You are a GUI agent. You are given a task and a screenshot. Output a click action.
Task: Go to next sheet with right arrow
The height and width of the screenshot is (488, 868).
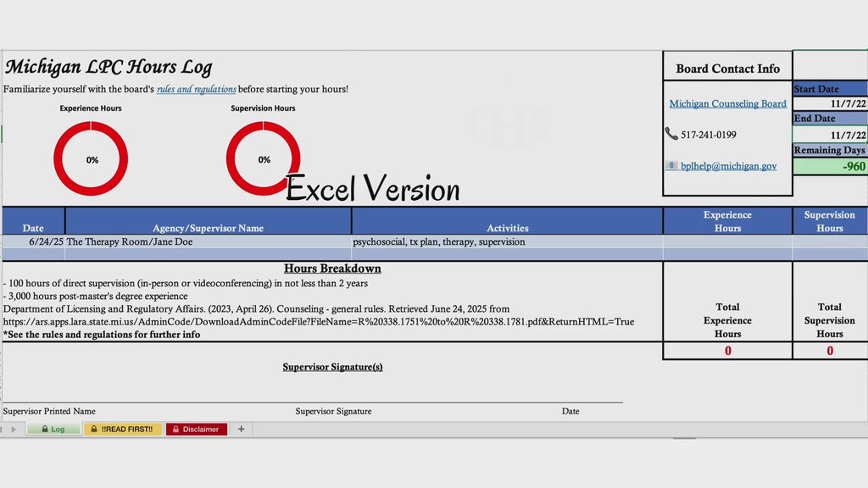point(14,430)
